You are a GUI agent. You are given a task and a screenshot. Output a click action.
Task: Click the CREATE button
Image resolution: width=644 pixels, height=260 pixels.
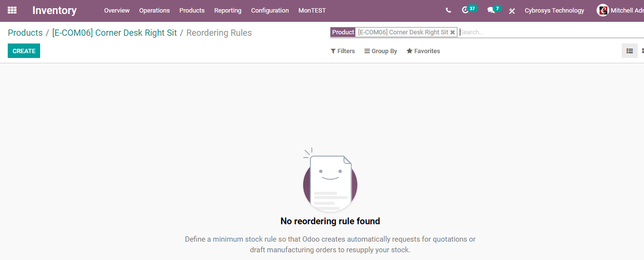[x=24, y=51]
